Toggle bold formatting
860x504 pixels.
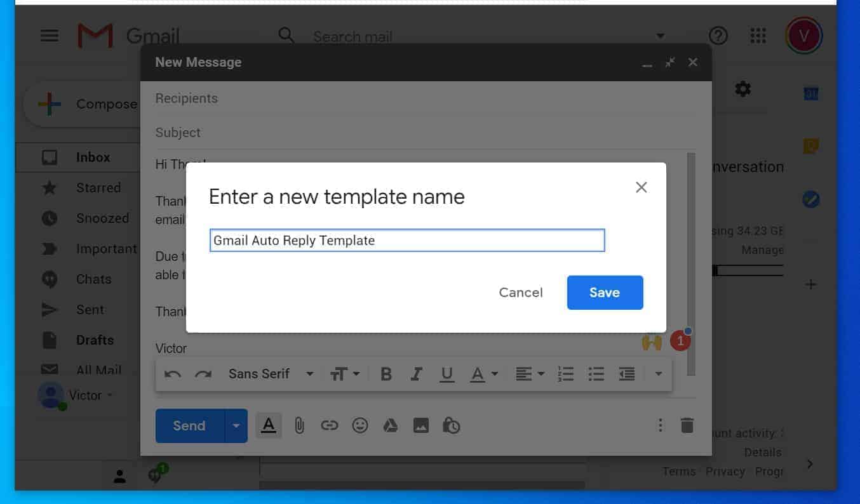click(x=386, y=373)
